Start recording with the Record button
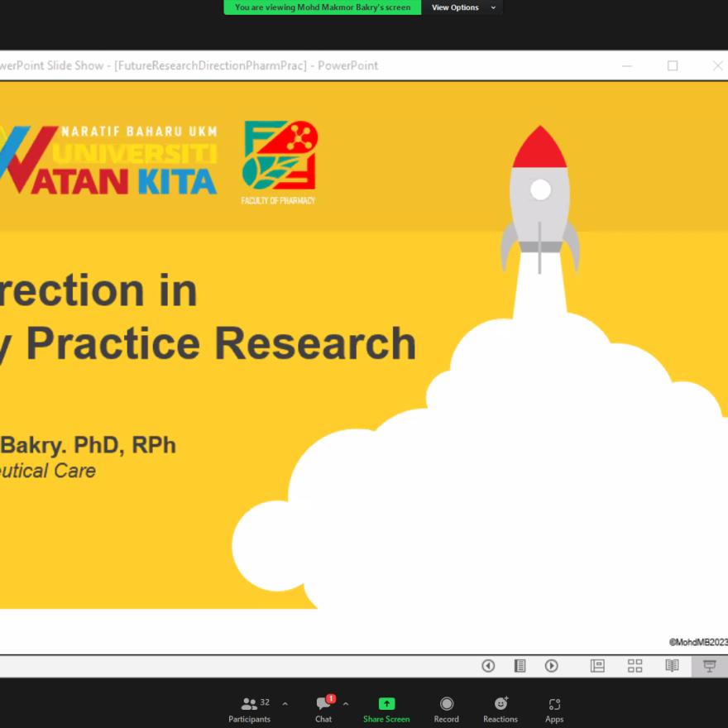Screen dimensions: 728x728 [446, 709]
